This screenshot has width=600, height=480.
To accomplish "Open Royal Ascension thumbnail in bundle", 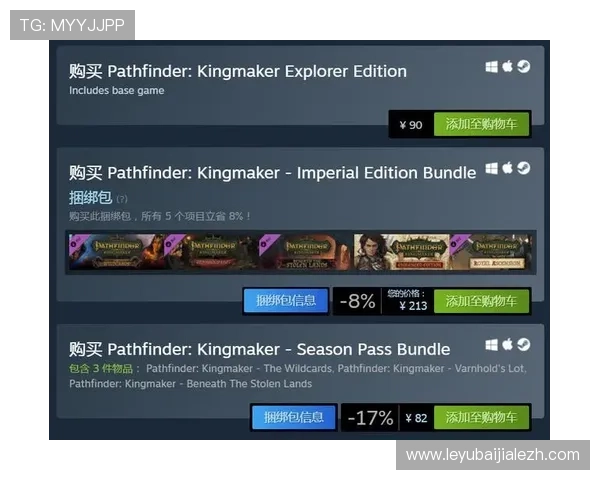I will coord(492,252).
